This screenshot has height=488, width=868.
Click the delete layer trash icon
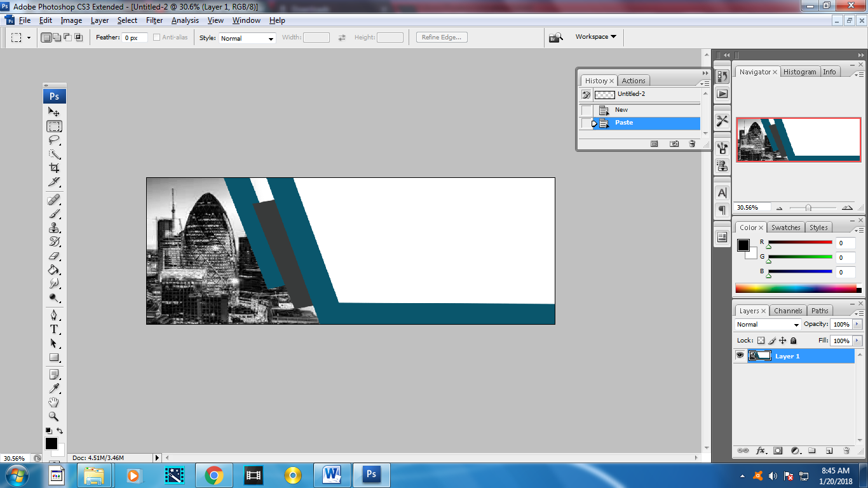click(846, 451)
